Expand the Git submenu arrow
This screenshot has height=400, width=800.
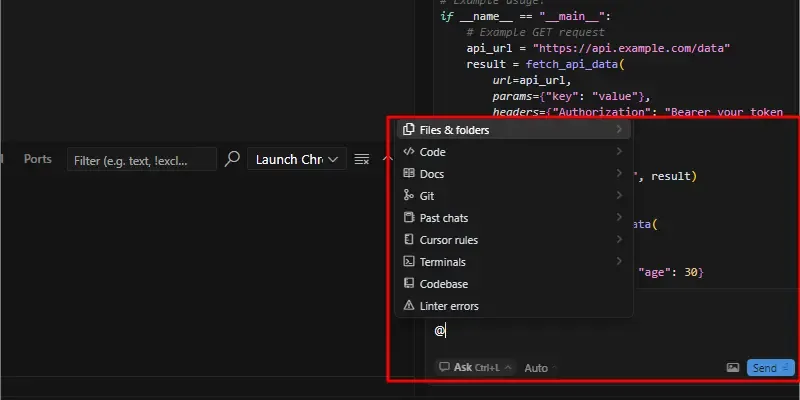[x=619, y=195]
